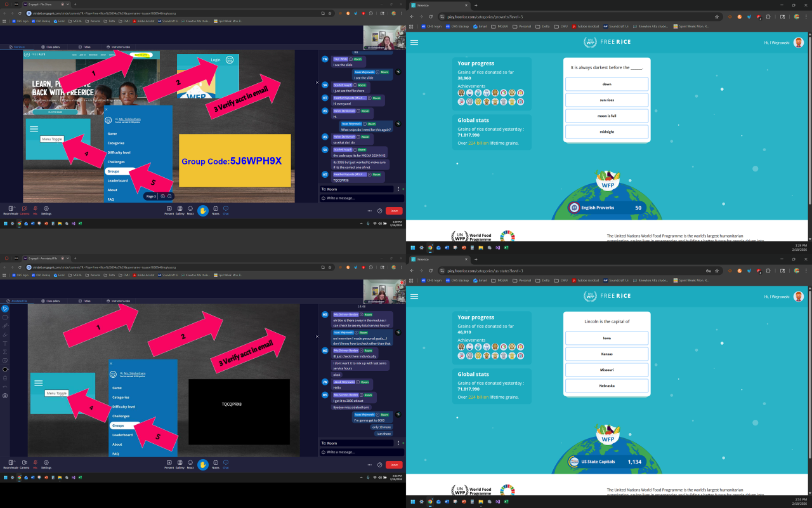The image size is (812, 508).
Task: Open Tables tab in bottom Engageli window
Action: coord(85,301)
